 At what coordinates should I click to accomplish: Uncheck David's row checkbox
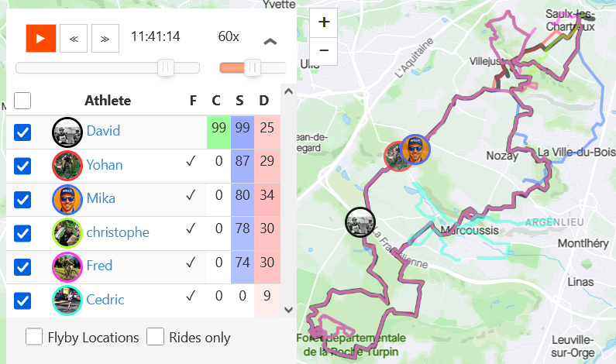point(23,132)
